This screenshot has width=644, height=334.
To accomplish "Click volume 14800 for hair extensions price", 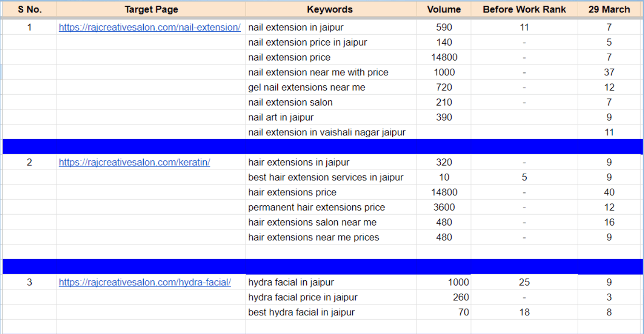I will pyautogui.click(x=444, y=192).
